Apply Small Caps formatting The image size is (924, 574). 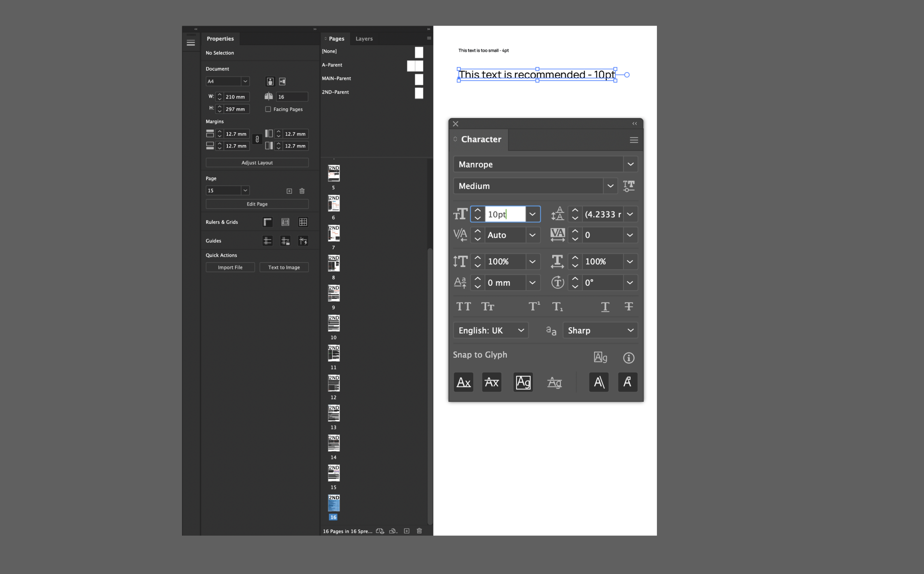pyautogui.click(x=487, y=306)
